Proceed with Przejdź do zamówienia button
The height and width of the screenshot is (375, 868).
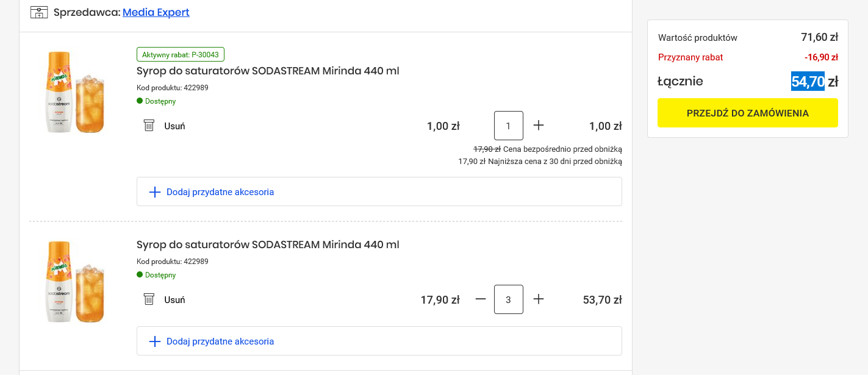[x=748, y=113]
